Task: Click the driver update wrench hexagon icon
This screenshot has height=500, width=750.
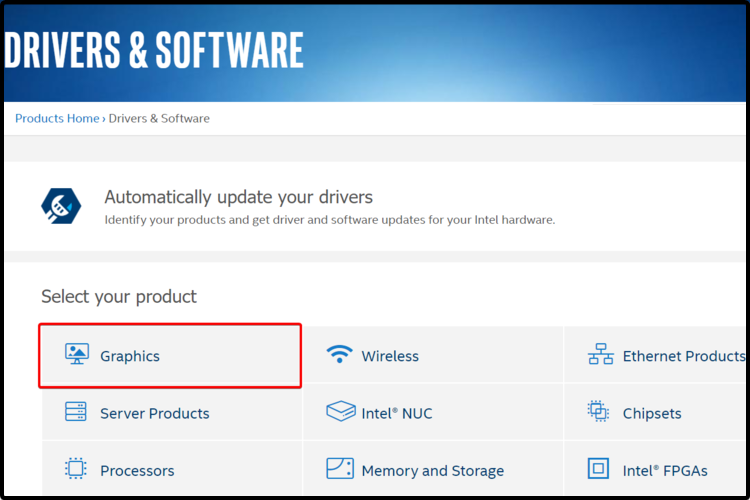Action: click(x=61, y=206)
